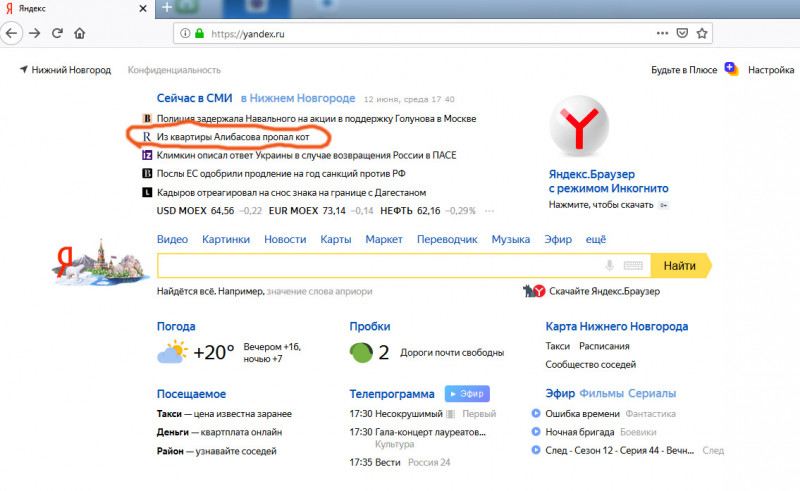Image resolution: width=800 pixels, height=491 pixels.
Task: Click the Yandex Plus icon
Action: tap(732, 69)
